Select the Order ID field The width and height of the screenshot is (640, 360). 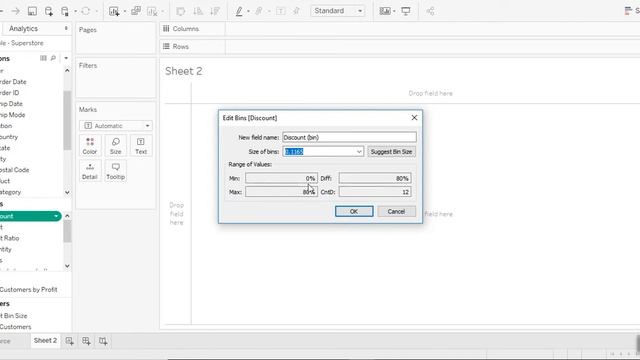coord(10,93)
